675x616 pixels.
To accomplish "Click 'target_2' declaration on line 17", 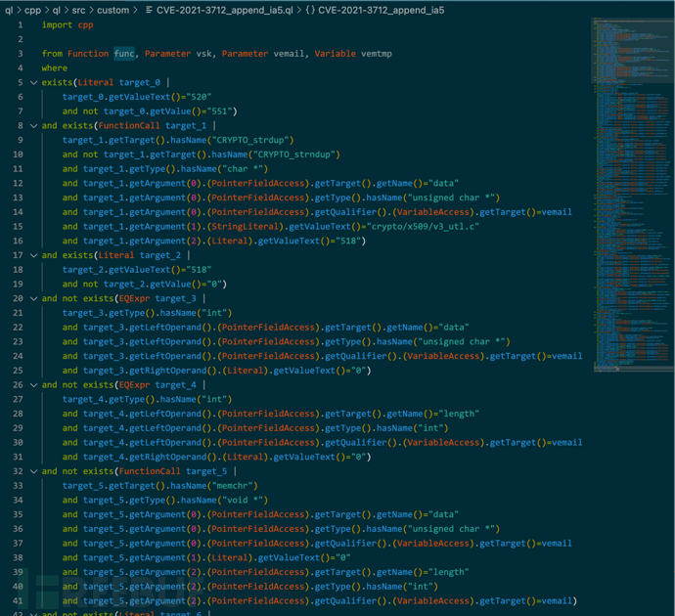I will click(x=160, y=255).
